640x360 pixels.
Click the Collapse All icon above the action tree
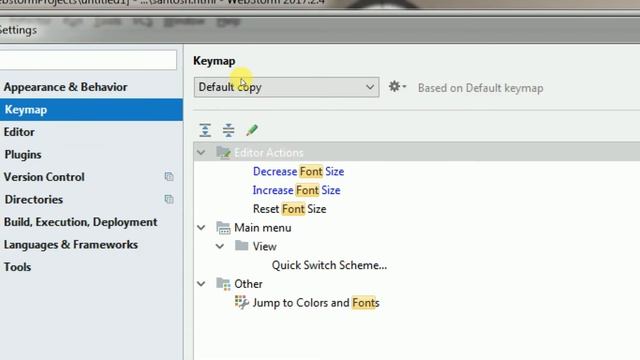click(228, 130)
